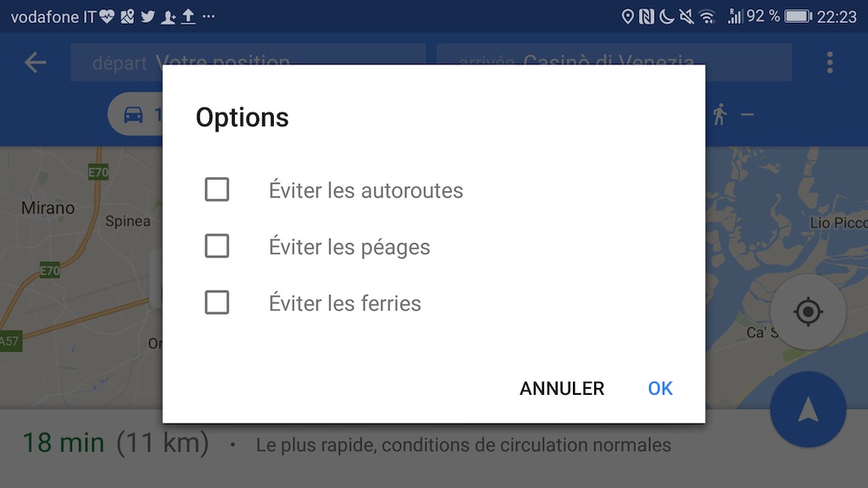Tap the 18 min route summary
The width and height of the screenshot is (868, 488).
114,443
